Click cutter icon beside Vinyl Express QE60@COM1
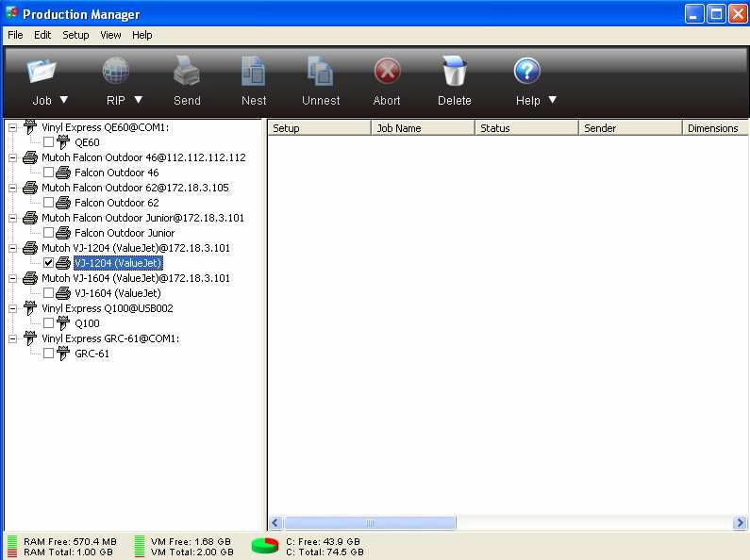 point(30,127)
